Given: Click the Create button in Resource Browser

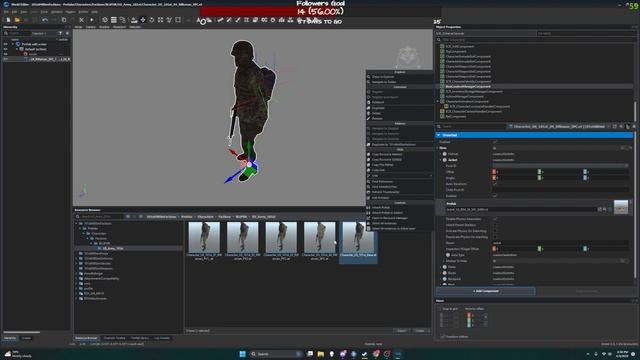Looking at the screenshot, I should point(420,331).
